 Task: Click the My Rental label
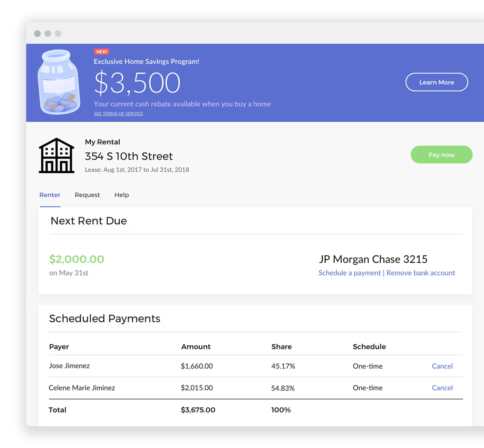click(x=102, y=142)
